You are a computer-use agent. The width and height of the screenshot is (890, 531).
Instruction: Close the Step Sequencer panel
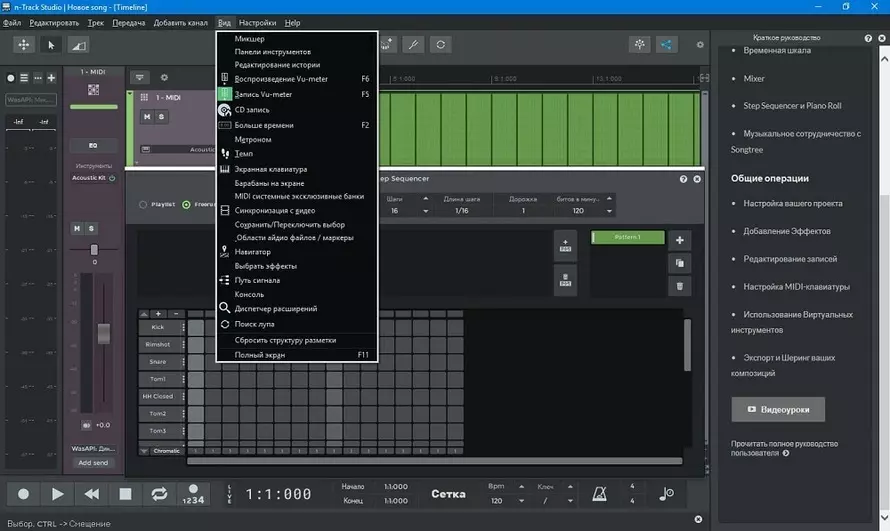click(697, 179)
